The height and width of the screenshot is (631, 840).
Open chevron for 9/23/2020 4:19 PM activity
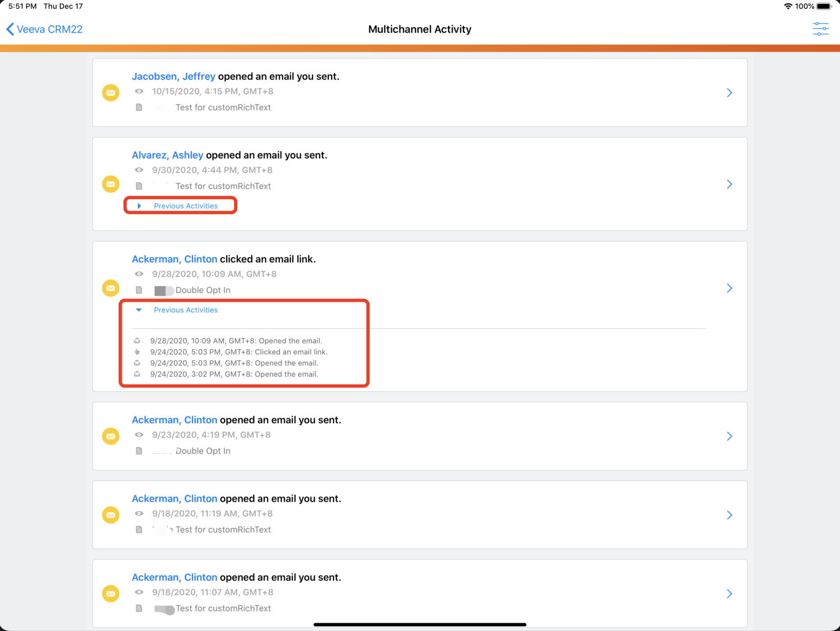click(729, 436)
